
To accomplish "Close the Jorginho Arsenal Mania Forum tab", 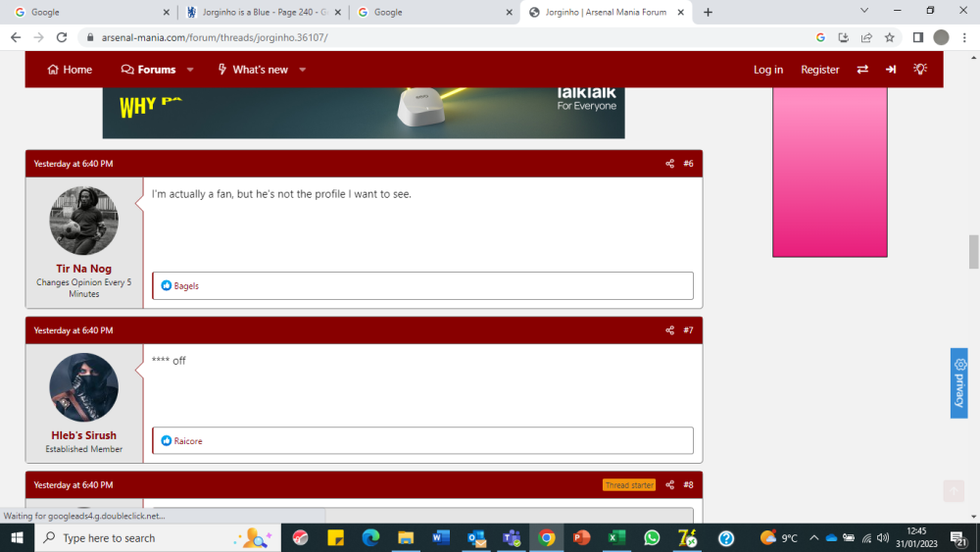I will click(x=681, y=12).
